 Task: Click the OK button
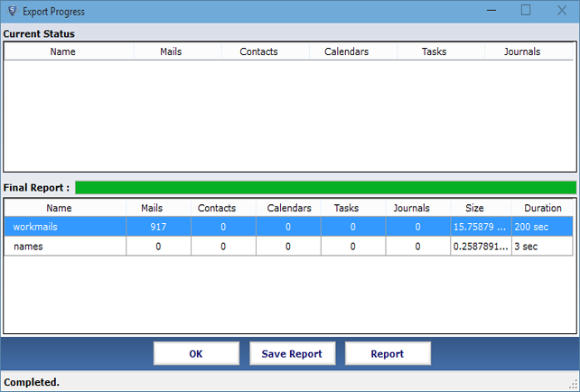[x=196, y=353]
